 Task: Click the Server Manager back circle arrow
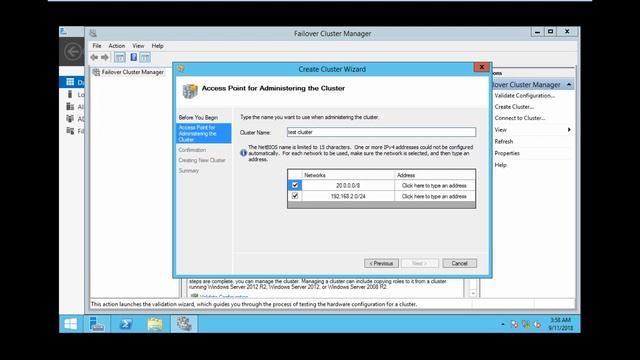pyautogui.click(x=73, y=52)
